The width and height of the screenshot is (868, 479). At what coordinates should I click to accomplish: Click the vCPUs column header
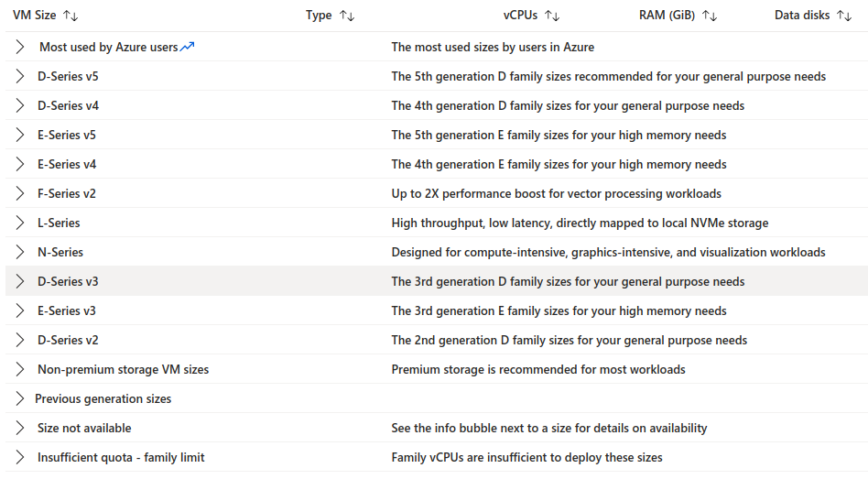pyautogui.click(x=520, y=15)
